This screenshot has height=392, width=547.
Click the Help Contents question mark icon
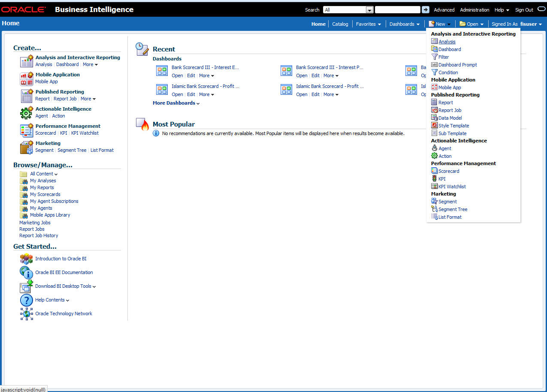(x=27, y=300)
